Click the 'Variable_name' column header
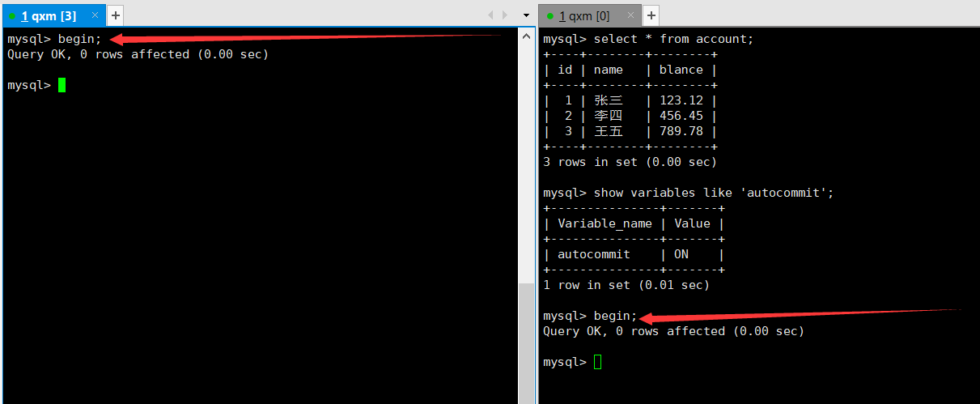The height and width of the screenshot is (404, 980). [605, 223]
